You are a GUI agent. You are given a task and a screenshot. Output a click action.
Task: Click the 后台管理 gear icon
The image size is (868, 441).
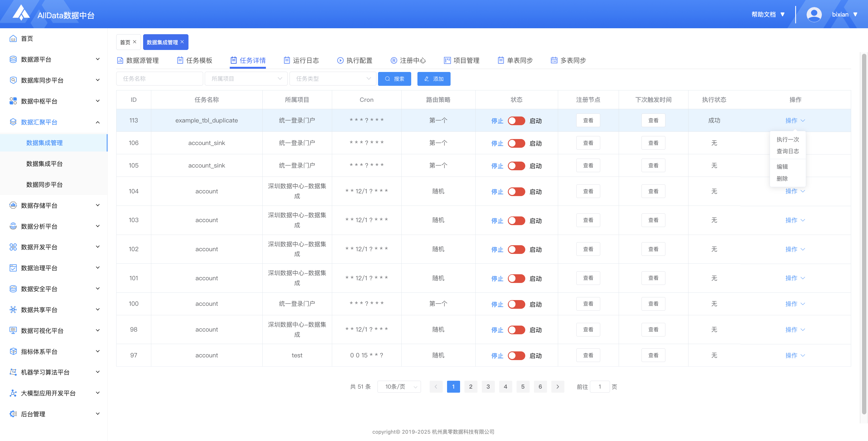pos(13,414)
